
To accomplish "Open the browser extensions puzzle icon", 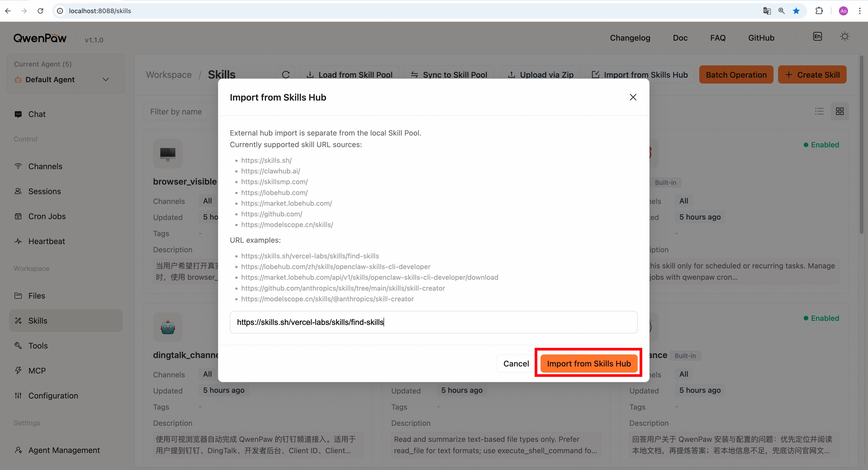I will [819, 11].
